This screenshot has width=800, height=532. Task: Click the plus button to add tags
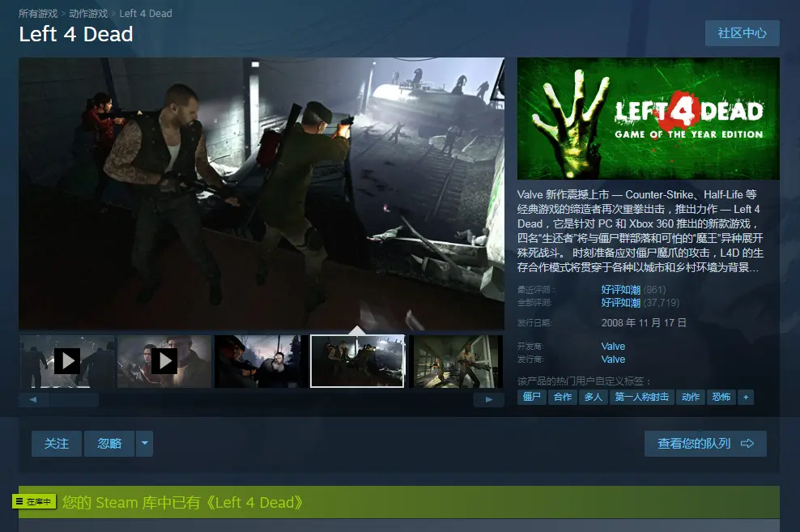coord(746,397)
